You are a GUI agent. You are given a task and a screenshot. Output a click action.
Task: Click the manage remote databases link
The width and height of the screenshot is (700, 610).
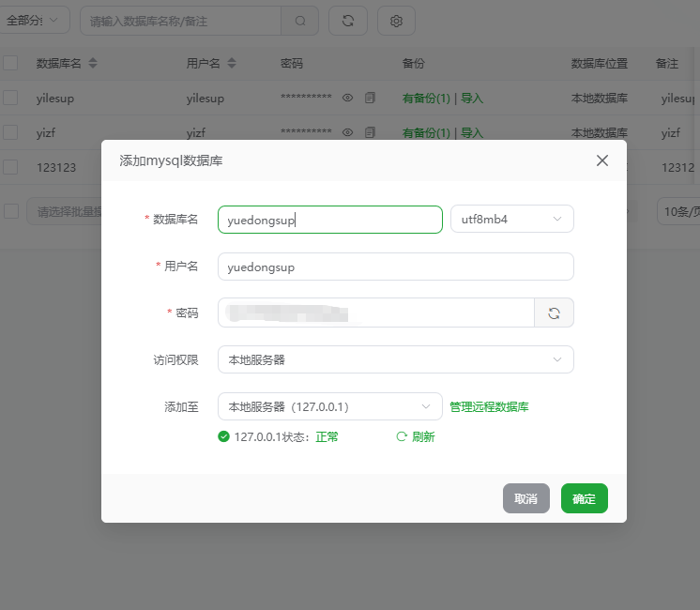489,407
